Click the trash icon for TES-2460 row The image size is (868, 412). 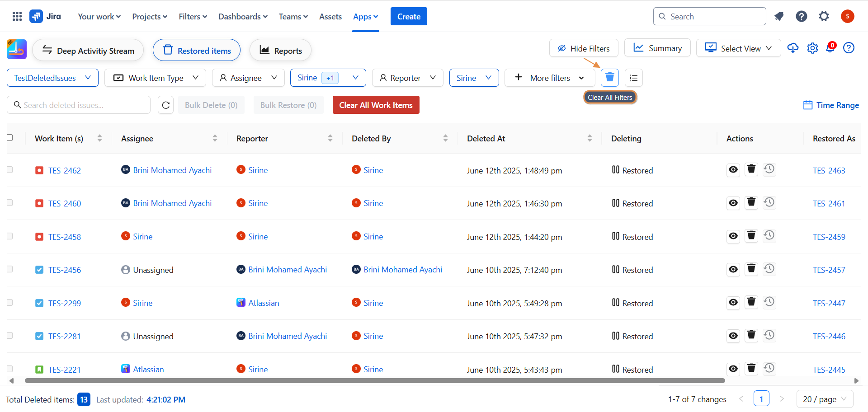tap(751, 203)
